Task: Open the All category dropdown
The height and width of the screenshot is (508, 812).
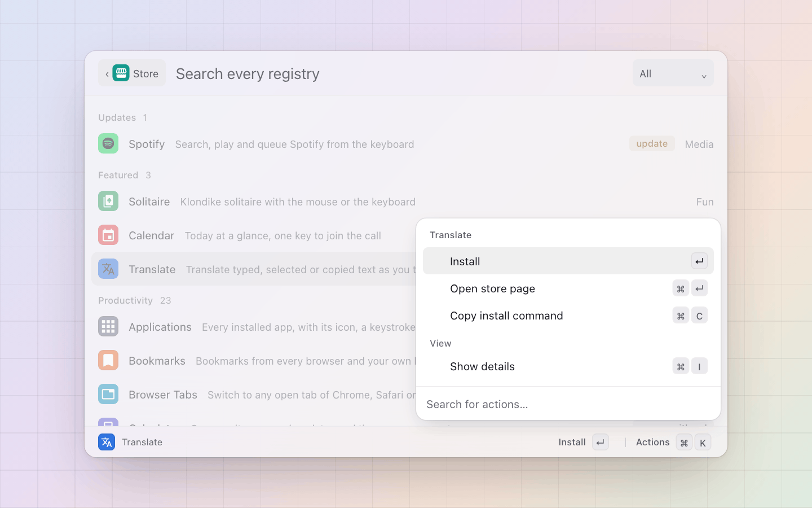Action: pyautogui.click(x=673, y=73)
